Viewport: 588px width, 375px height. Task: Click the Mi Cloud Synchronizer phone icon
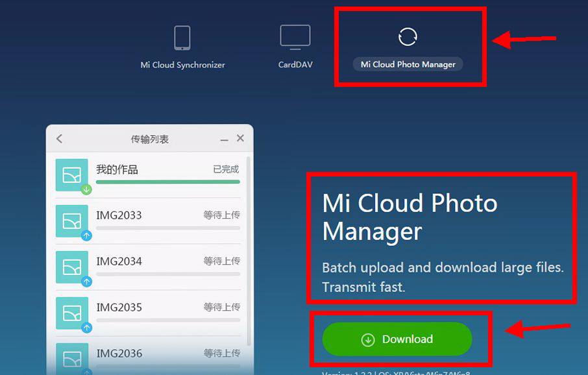[x=182, y=38]
